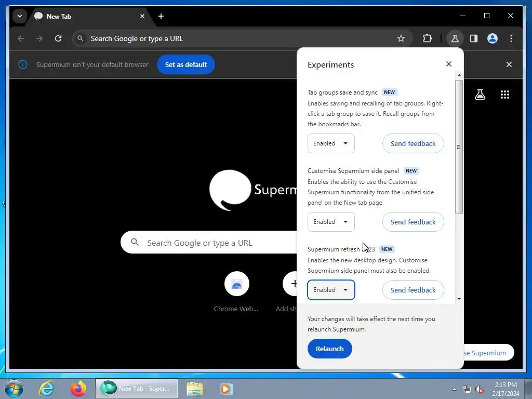Select the Supermium New Tab taskbar button
532x399 pixels.
[137, 389]
